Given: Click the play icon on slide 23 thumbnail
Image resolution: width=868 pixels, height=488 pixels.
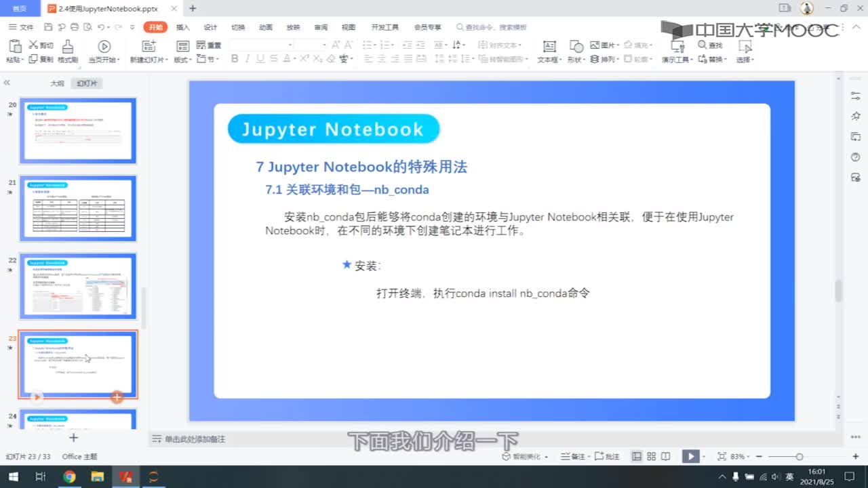Looking at the screenshot, I should pyautogui.click(x=37, y=397).
